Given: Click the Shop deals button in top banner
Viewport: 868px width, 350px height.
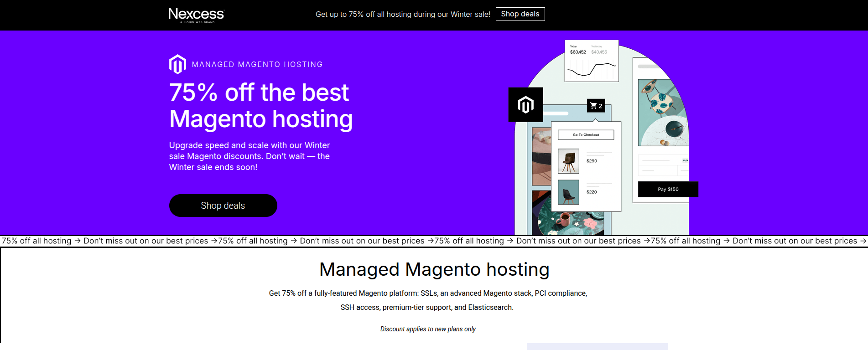Looking at the screenshot, I should [x=520, y=14].
